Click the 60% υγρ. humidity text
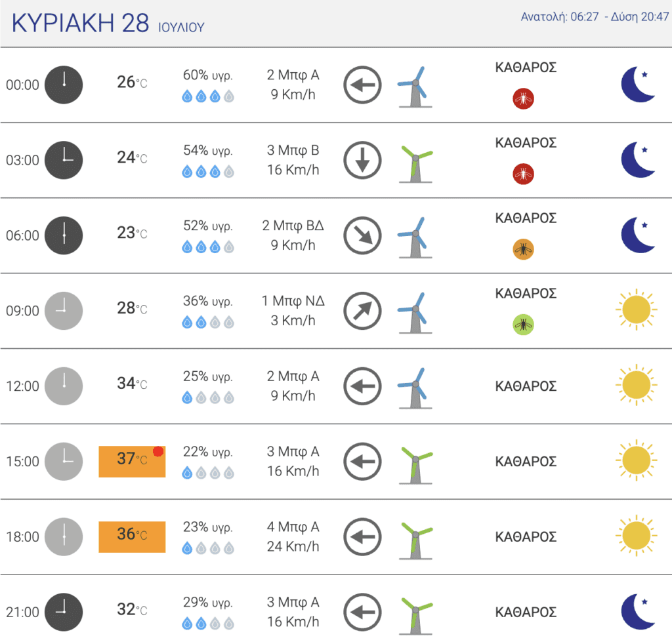Screen dimensions: 672x644 (x=208, y=75)
